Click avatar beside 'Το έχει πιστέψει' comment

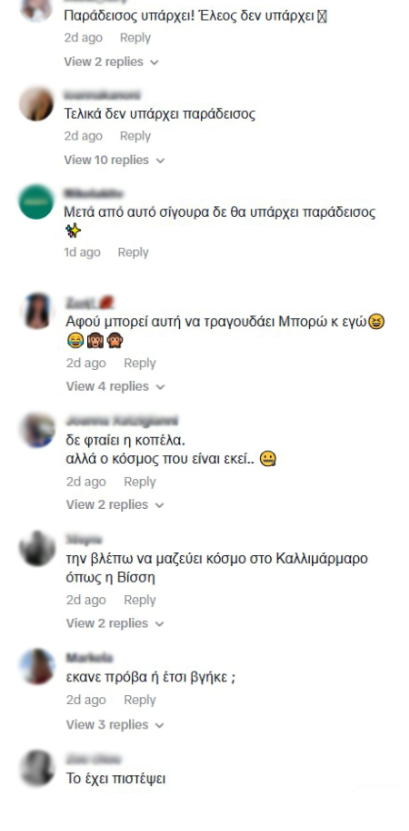(x=37, y=767)
